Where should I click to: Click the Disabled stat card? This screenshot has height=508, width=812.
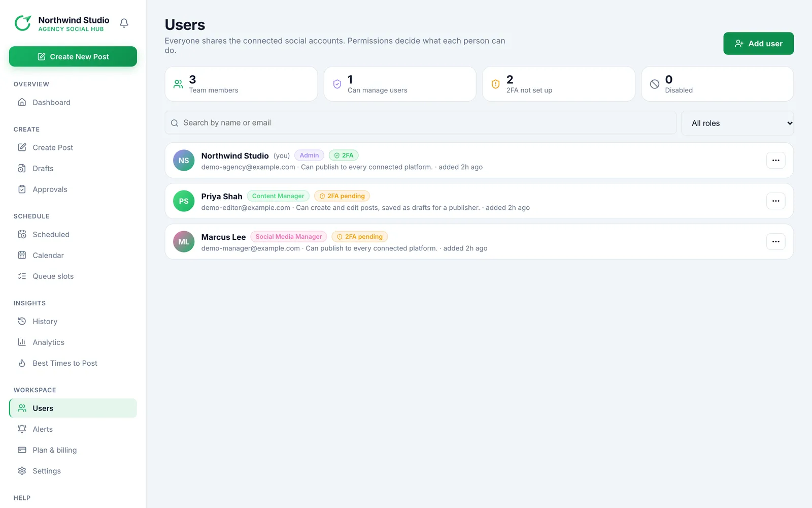coord(717,84)
